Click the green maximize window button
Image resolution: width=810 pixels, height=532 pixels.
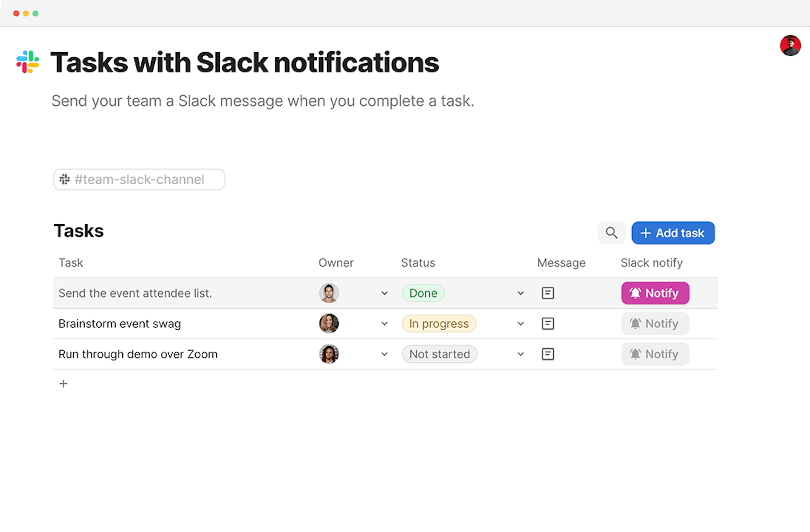click(36, 13)
